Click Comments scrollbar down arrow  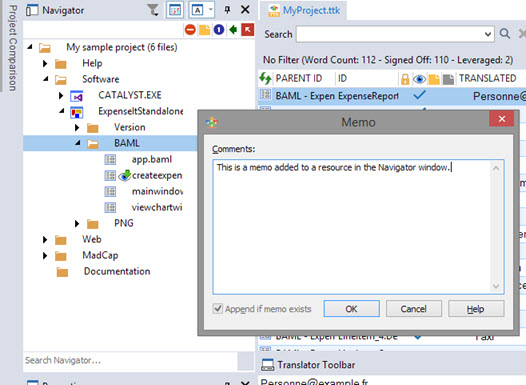click(496, 286)
